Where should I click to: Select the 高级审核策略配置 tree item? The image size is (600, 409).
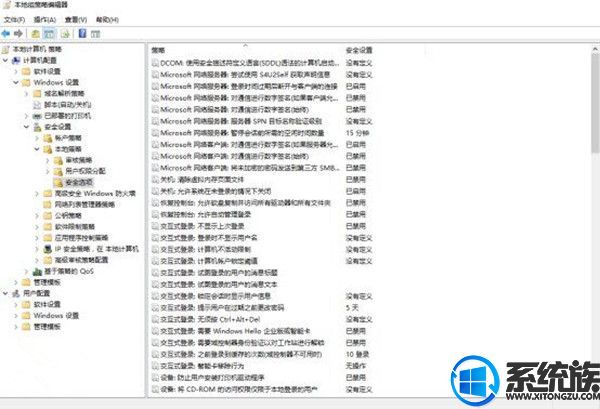point(81,260)
